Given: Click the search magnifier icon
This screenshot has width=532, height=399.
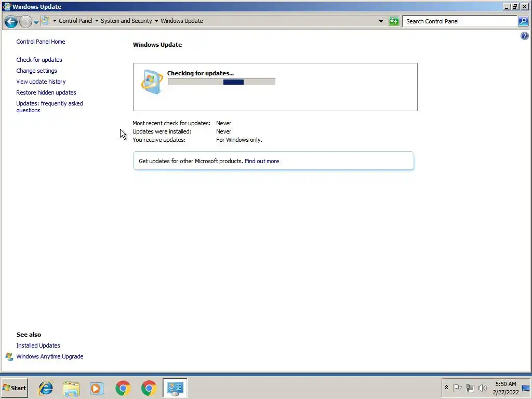Looking at the screenshot, I should (523, 21).
